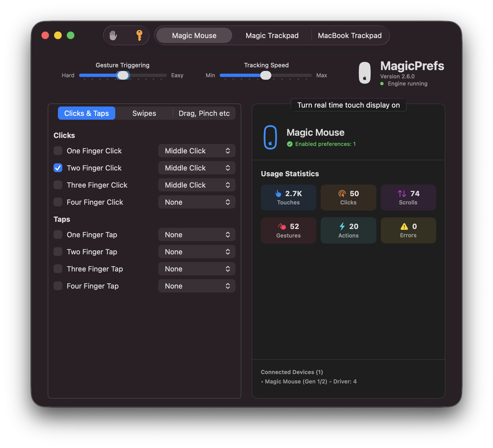Click the MagicPrefs title text

[412, 66]
